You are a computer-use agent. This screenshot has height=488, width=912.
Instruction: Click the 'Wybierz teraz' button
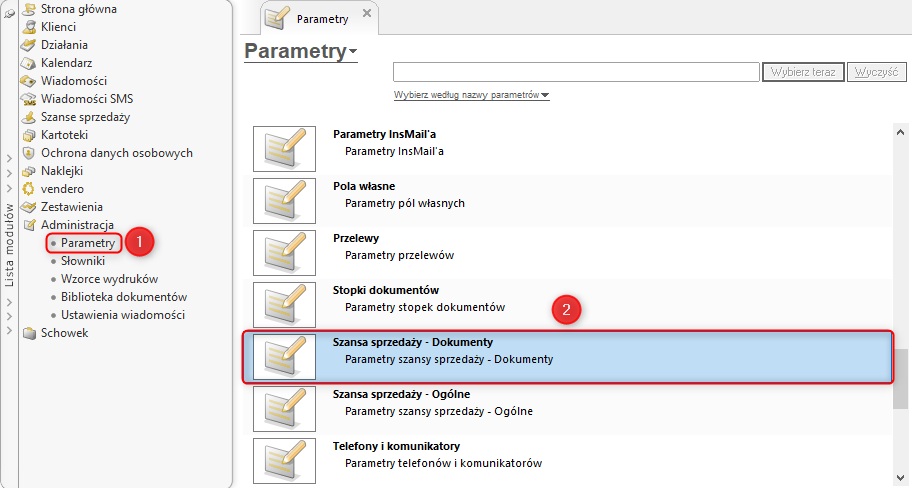[x=803, y=72]
